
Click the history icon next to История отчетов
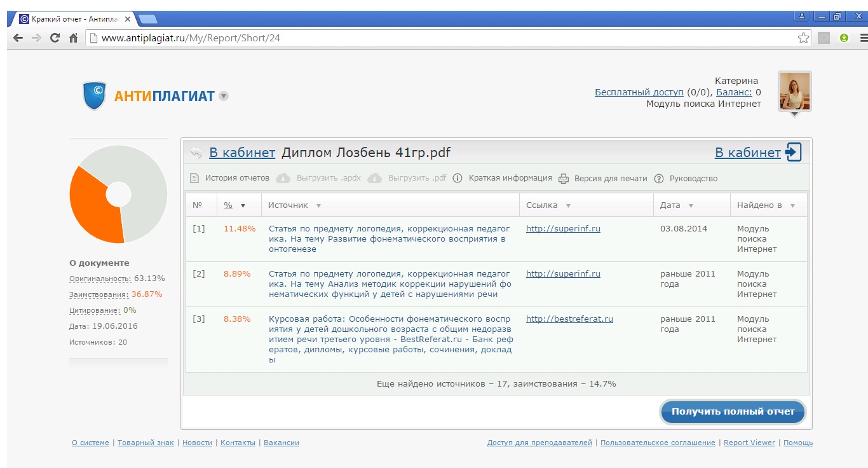tap(195, 178)
